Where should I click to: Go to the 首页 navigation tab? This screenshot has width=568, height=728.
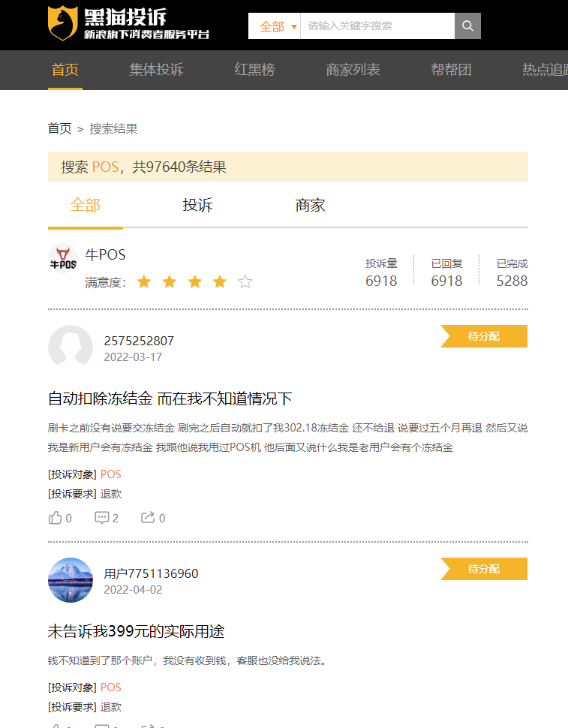click(65, 70)
